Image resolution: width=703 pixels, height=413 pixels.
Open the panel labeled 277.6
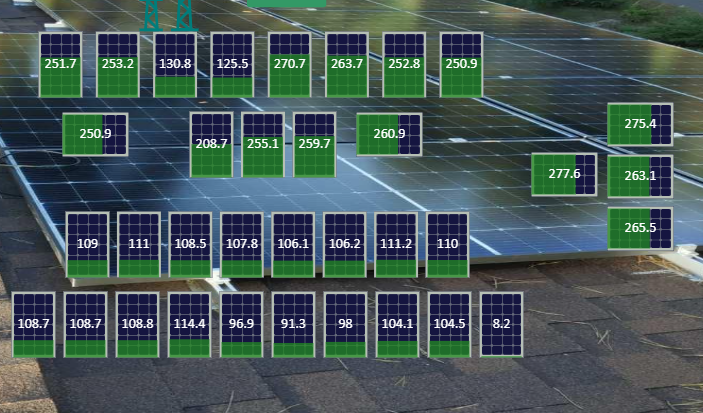click(x=564, y=174)
